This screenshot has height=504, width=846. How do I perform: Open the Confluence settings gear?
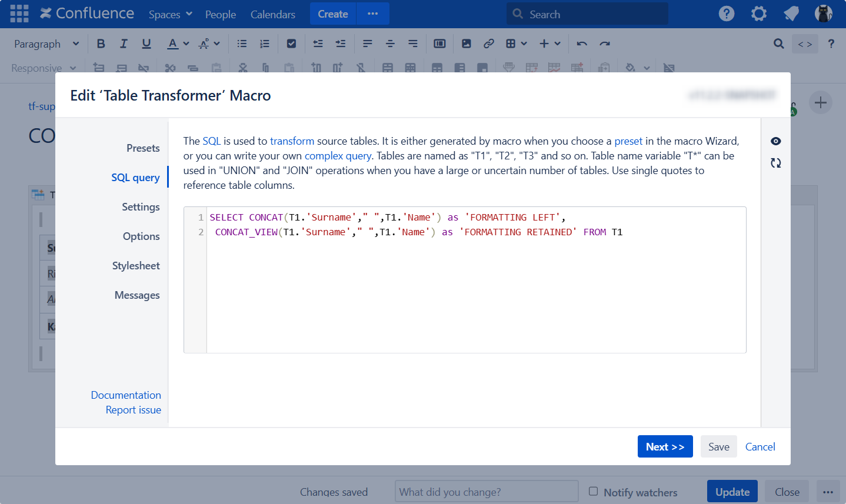(x=759, y=14)
